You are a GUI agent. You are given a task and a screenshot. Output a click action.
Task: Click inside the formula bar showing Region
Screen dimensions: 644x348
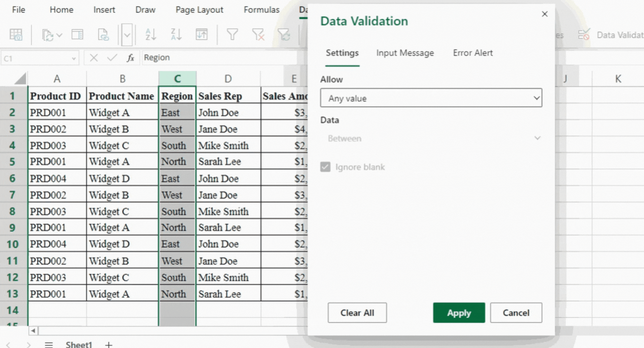[x=206, y=57]
